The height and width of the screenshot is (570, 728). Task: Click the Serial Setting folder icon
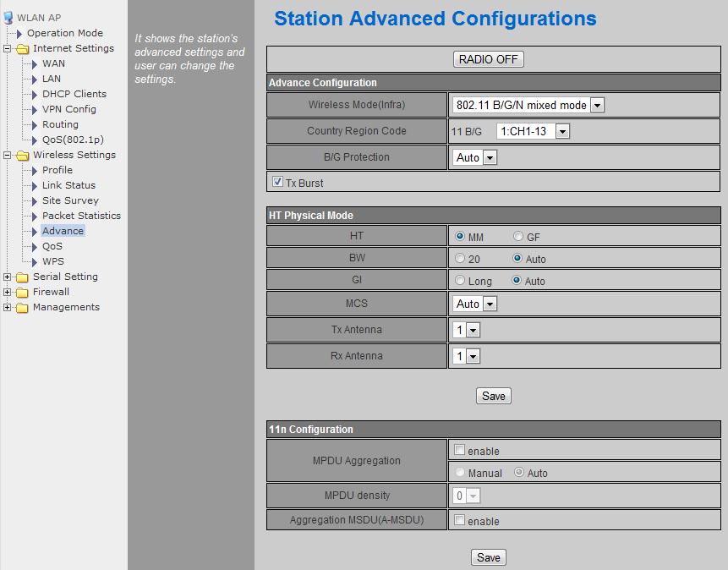coord(22,277)
